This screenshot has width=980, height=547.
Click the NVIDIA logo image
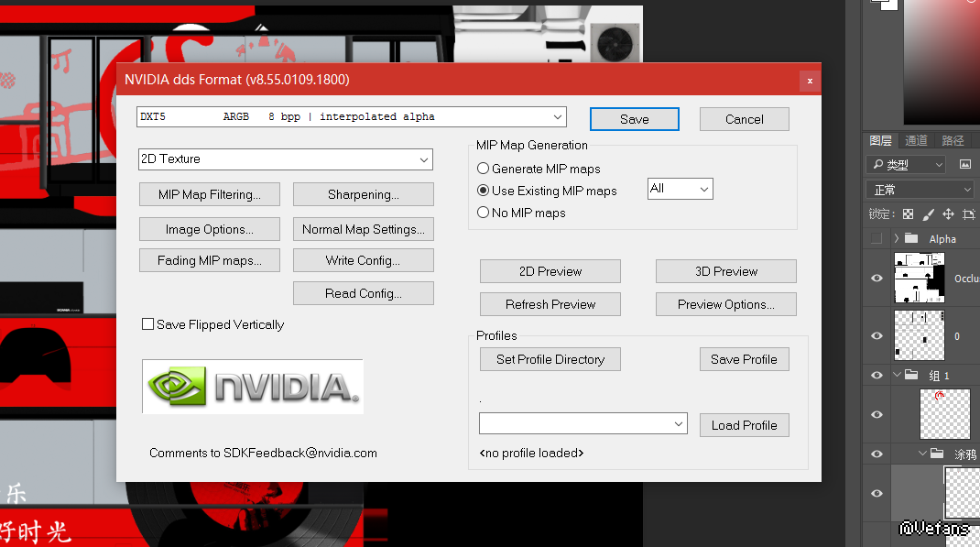click(253, 387)
